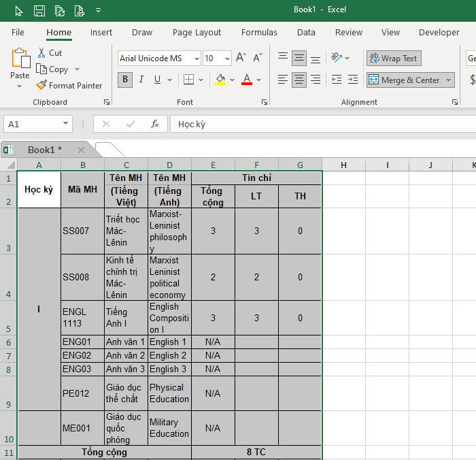This screenshot has height=460, width=476.
Task: Click the Orientation text rotation icon
Action: tap(337, 57)
